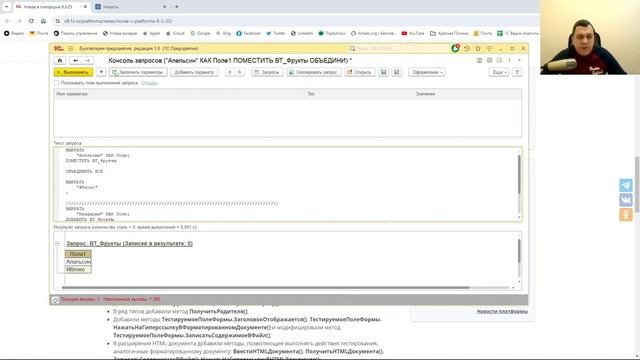Collapse the ВТ_Фрукты result group

[x=57, y=244]
